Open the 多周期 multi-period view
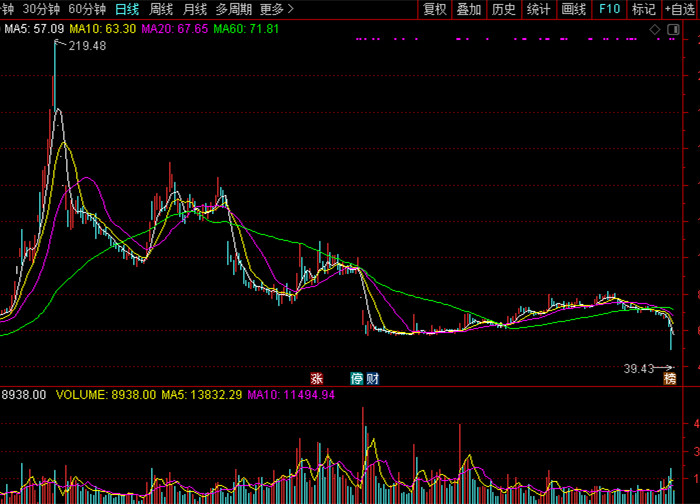The height and width of the screenshot is (504, 700). (233, 9)
